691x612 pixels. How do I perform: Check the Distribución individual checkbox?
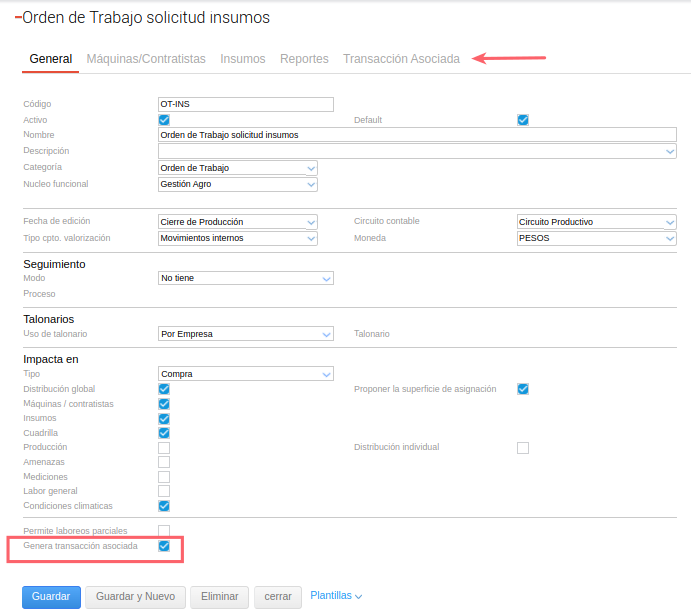522,447
